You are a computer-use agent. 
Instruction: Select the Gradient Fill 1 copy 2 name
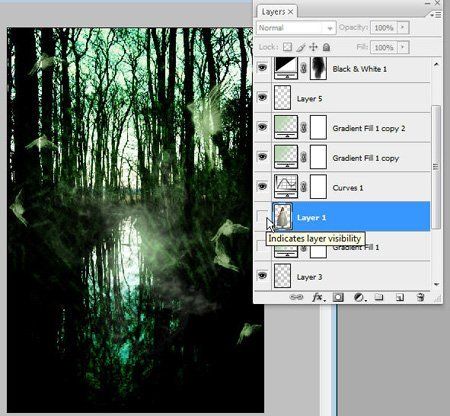coord(369,128)
